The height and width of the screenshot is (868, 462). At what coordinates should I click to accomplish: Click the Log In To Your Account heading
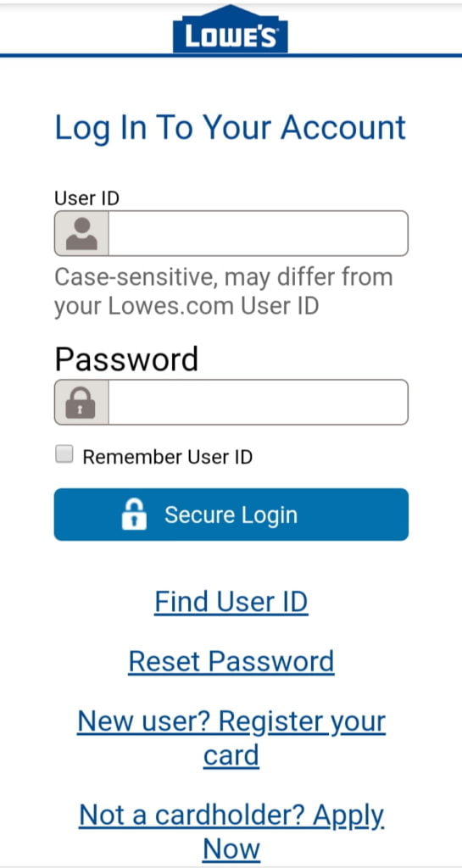pyautogui.click(x=231, y=127)
